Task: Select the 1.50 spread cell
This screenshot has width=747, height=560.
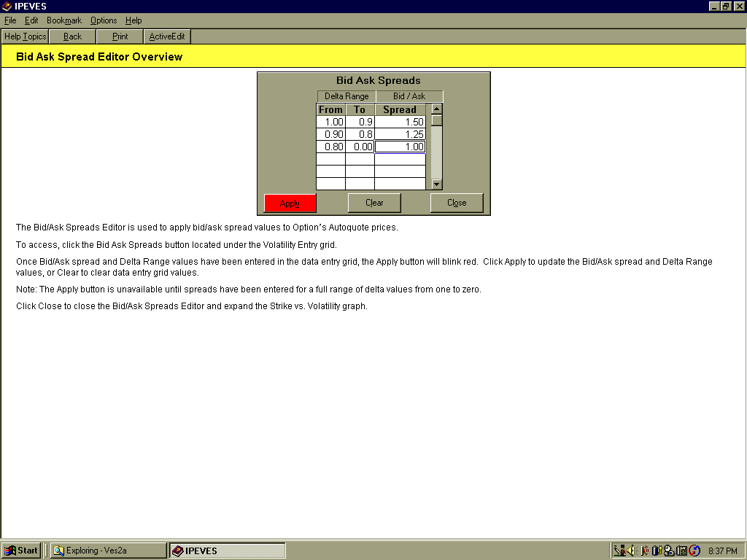Action: tap(400, 122)
